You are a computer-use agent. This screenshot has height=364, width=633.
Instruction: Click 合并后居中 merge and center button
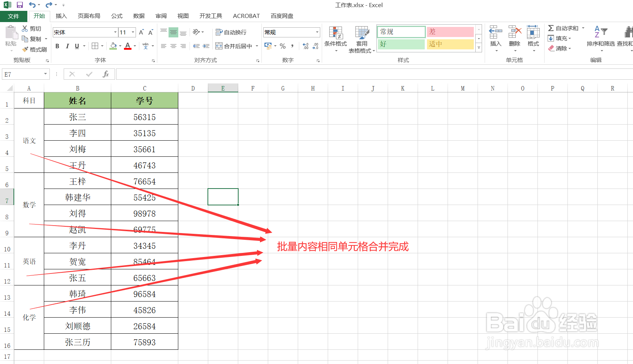click(234, 46)
